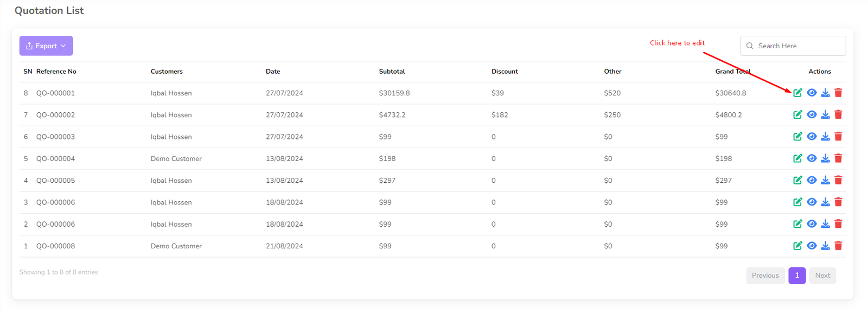Sort by Reference No column header
The width and height of the screenshot is (868, 314).
(56, 72)
